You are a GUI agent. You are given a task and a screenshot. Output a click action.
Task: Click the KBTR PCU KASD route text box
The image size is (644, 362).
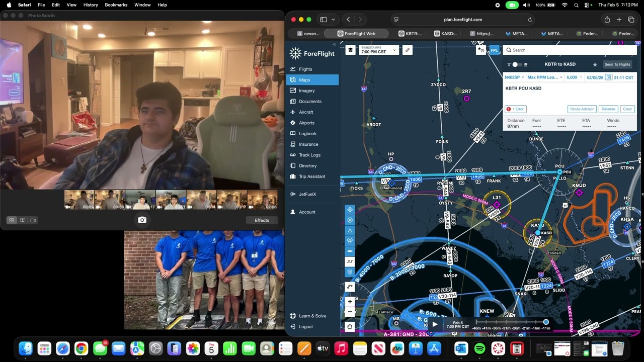570,93
